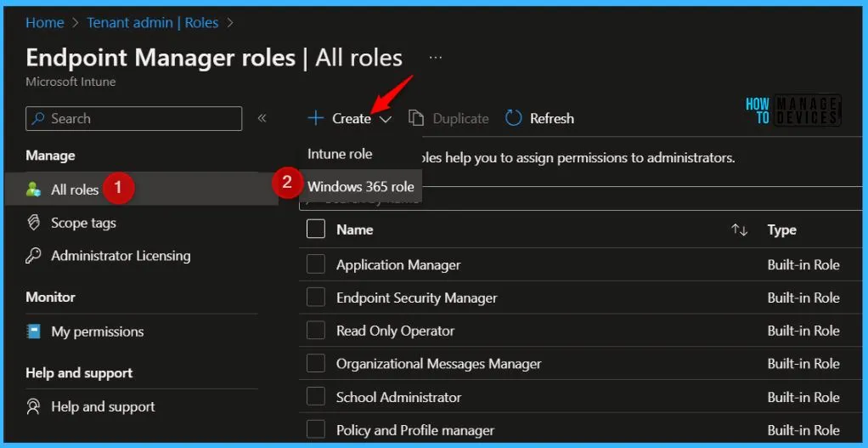Viewport: 868px width, 448px height.
Task: Check the Policy and Profile manager checkbox
Action: [x=316, y=430]
